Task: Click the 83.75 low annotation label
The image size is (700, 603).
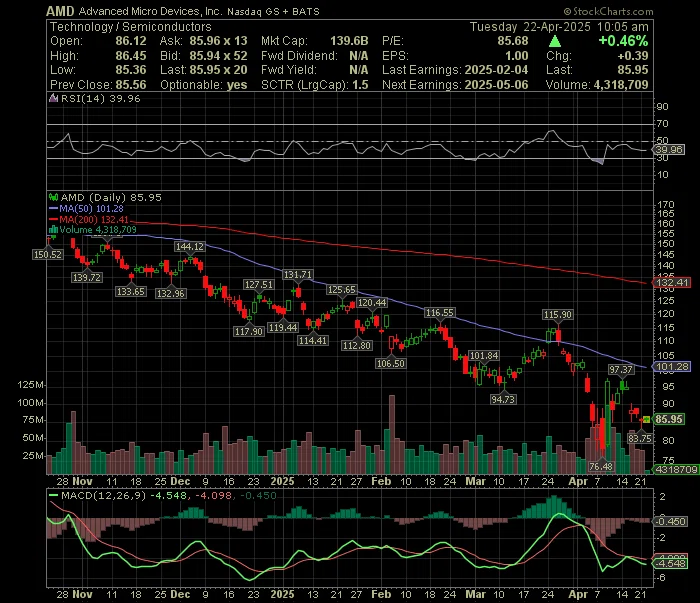Action: click(640, 438)
